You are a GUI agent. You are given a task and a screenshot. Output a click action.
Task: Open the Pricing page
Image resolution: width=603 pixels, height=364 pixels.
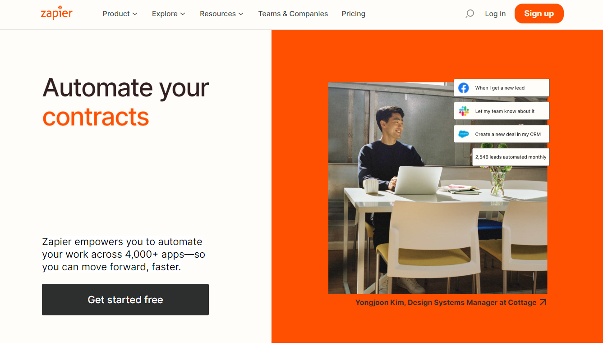coord(354,14)
